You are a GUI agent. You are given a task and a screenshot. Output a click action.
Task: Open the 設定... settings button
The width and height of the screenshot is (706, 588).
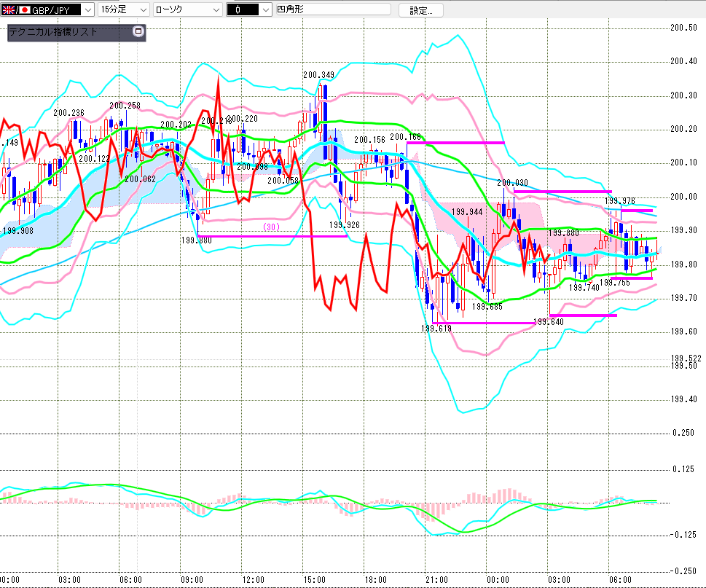(x=420, y=10)
